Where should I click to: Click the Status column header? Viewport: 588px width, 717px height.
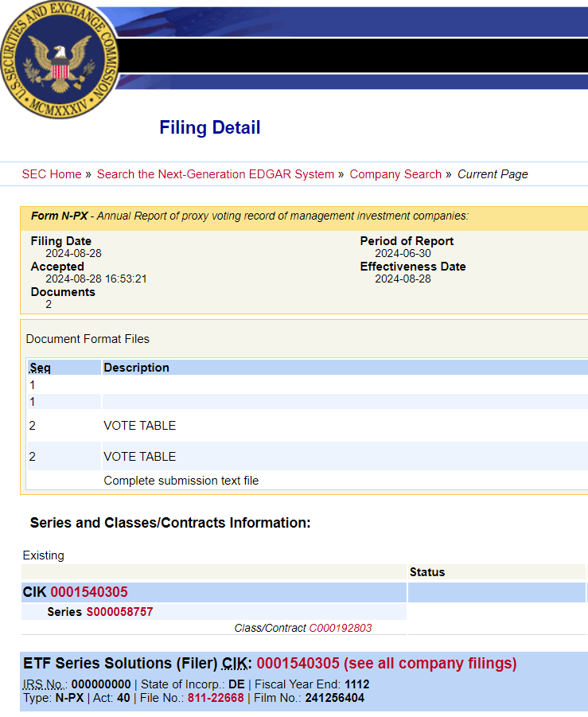click(x=427, y=572)
